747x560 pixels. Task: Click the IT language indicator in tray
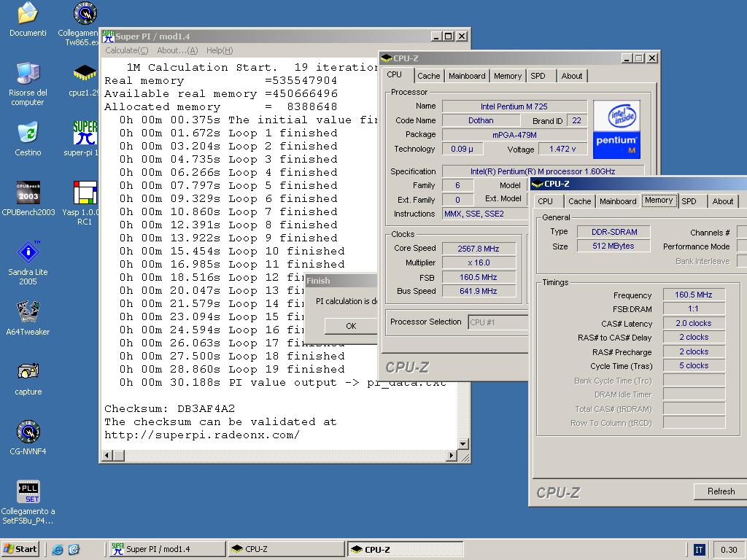click(x=699, y=550)
